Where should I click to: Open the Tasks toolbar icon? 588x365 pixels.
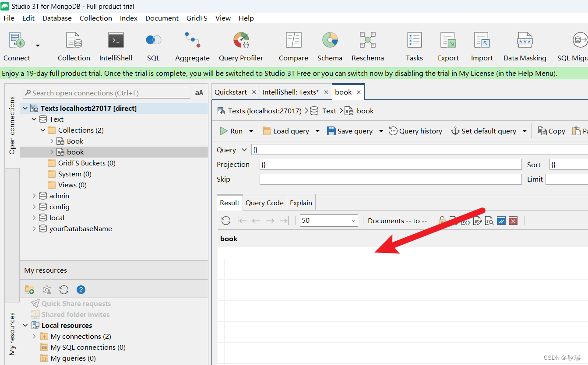(x=414, y=40)
